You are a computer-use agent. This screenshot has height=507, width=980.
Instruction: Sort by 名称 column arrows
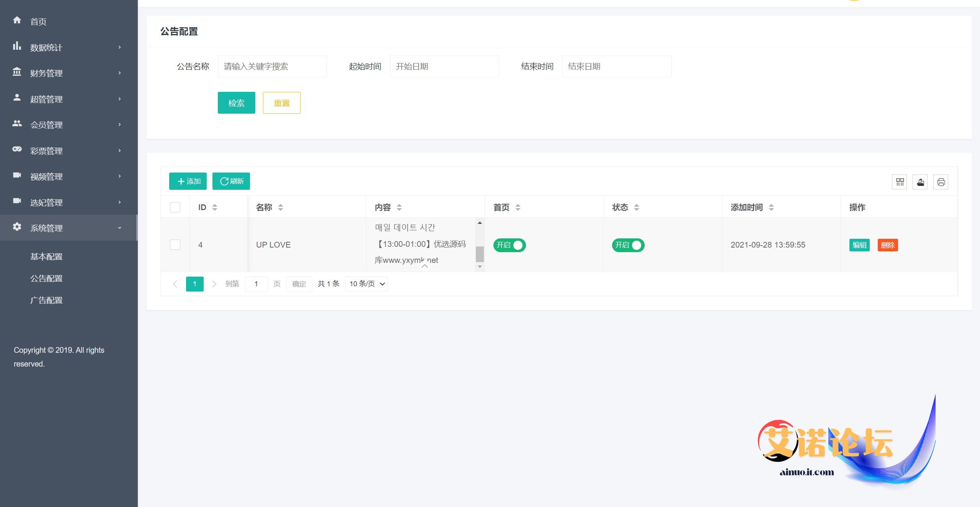point(281,207)
